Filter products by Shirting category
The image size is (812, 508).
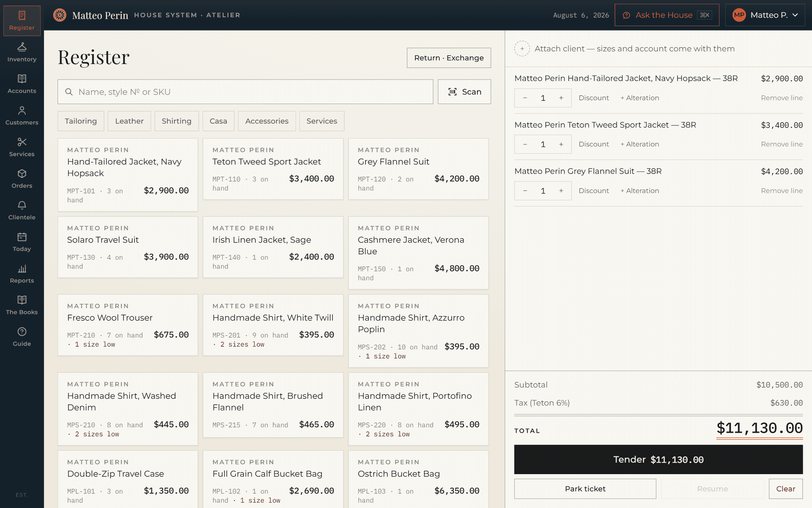(176, 121)
